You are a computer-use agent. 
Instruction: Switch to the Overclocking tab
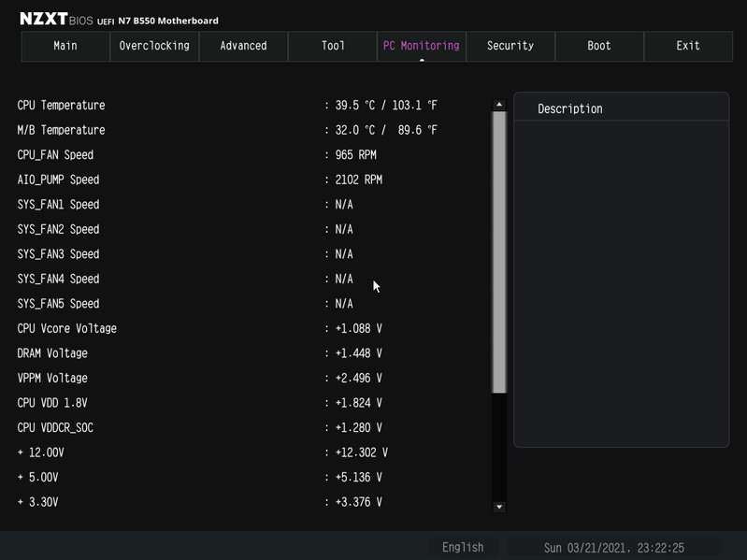coord(154,46)
